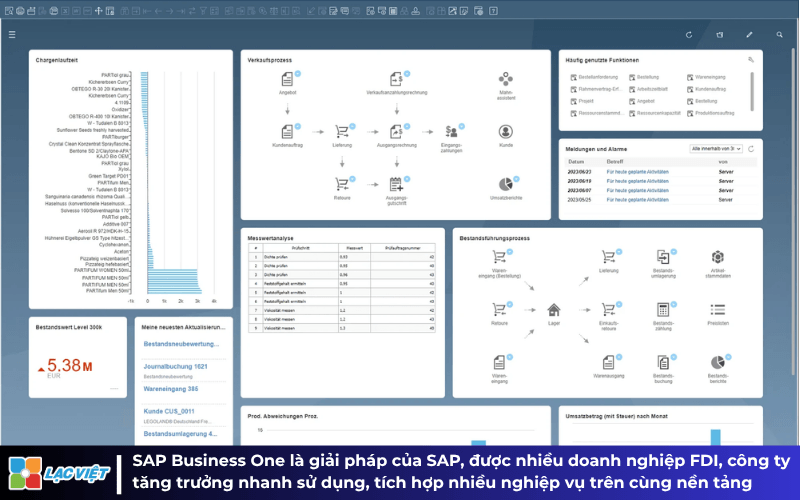Click the Prüfschritt column header in Messwertanalyse
Image resolution: width=800 pixels, height=500 pixels.
301,248
